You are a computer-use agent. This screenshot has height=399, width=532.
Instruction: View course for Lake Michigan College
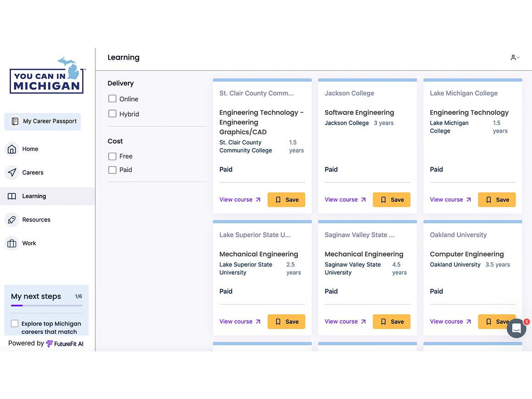pos(450,200)
